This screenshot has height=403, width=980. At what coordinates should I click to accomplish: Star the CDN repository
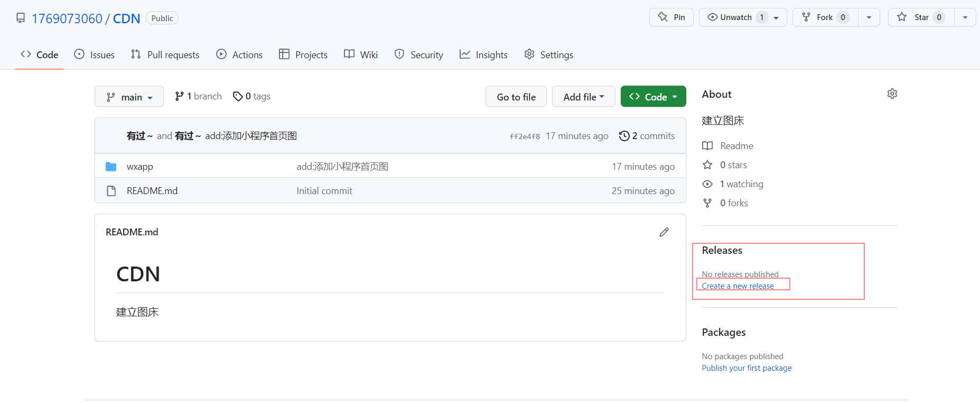(x=921, y=17)
